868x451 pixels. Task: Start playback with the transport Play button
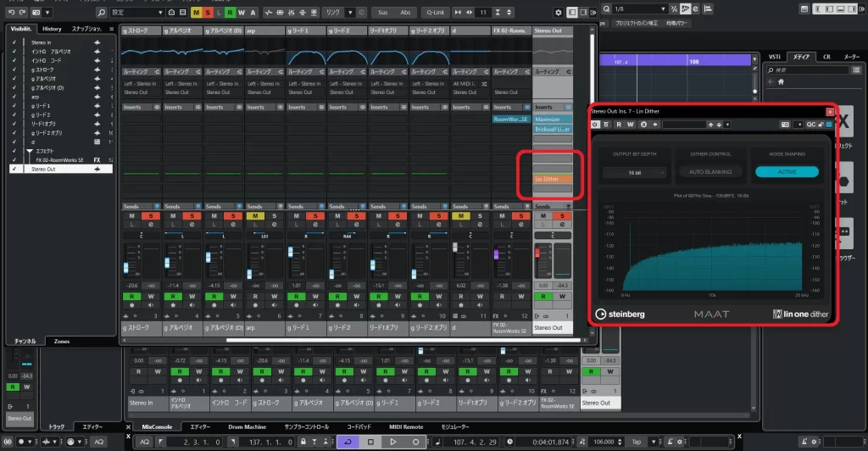[x=393, y=442]
